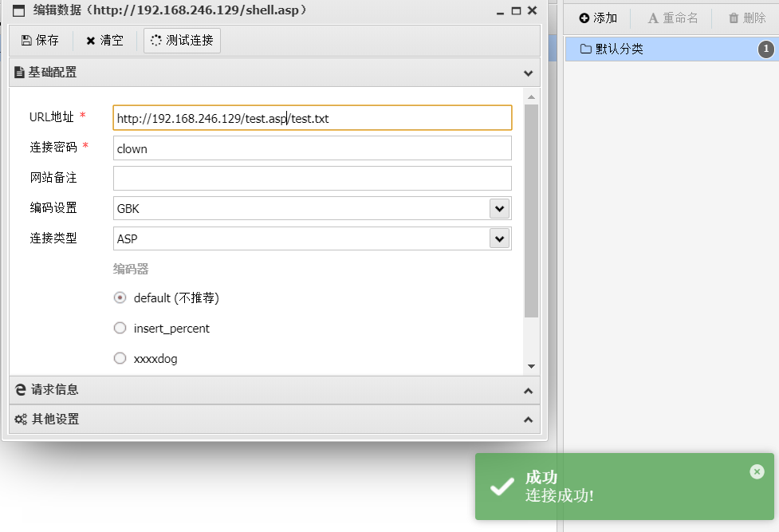779x532 pixels.
Task: Click the 添加 add category button
Action: (598, 18)
